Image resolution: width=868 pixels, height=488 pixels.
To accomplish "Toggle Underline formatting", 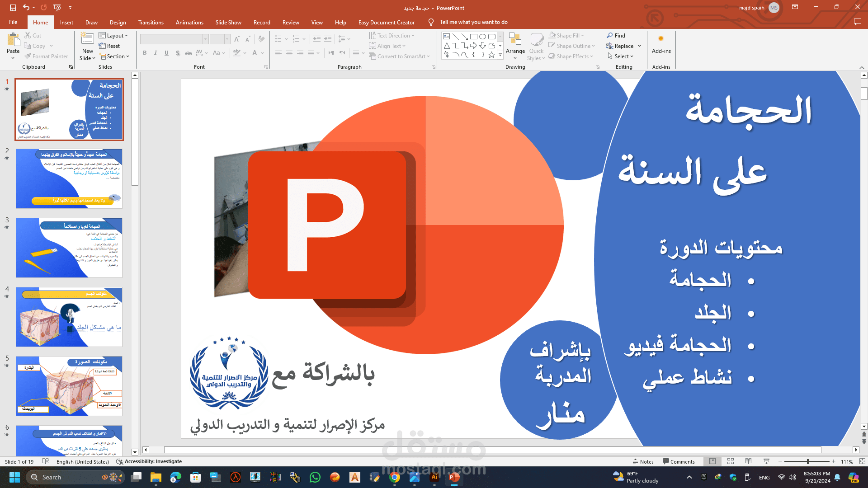I will click(166, 53).
